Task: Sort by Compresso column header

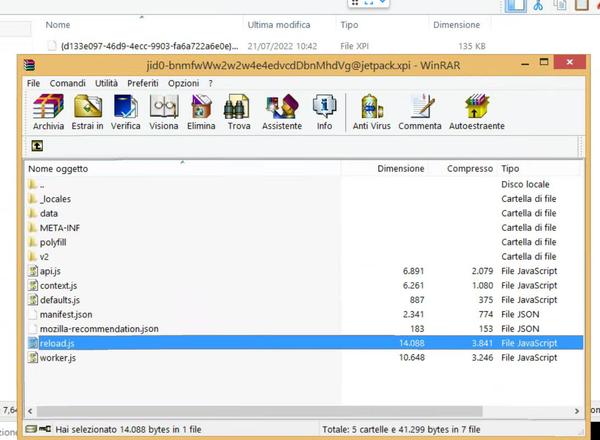Action: [x=462, y=169]
